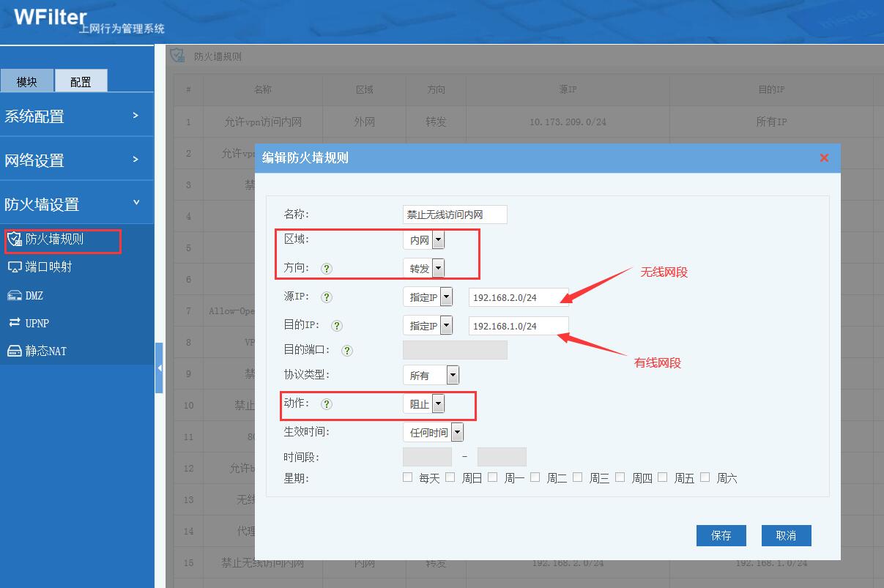Viewport: 884px width, 588px height.
Task: Click the DMZ sidebar icon
Action: (15, 295)
